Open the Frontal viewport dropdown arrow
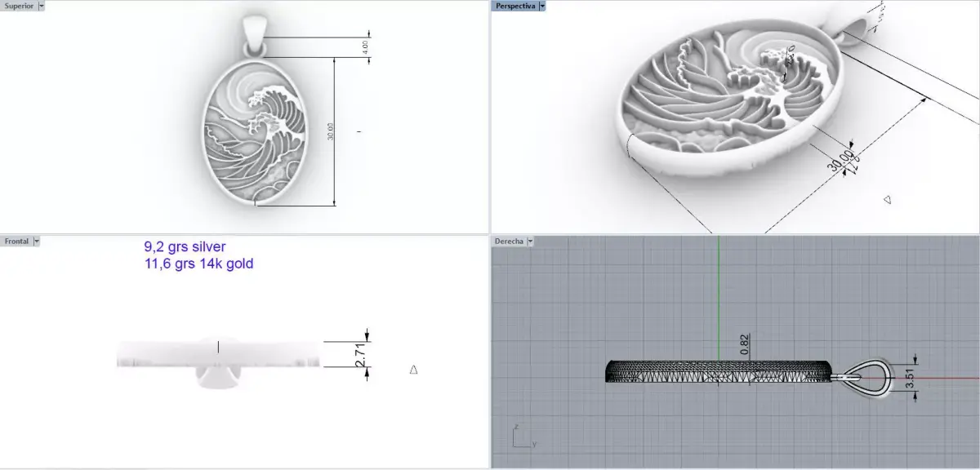Viewport: 980px width, 470px height. [37, 242]
